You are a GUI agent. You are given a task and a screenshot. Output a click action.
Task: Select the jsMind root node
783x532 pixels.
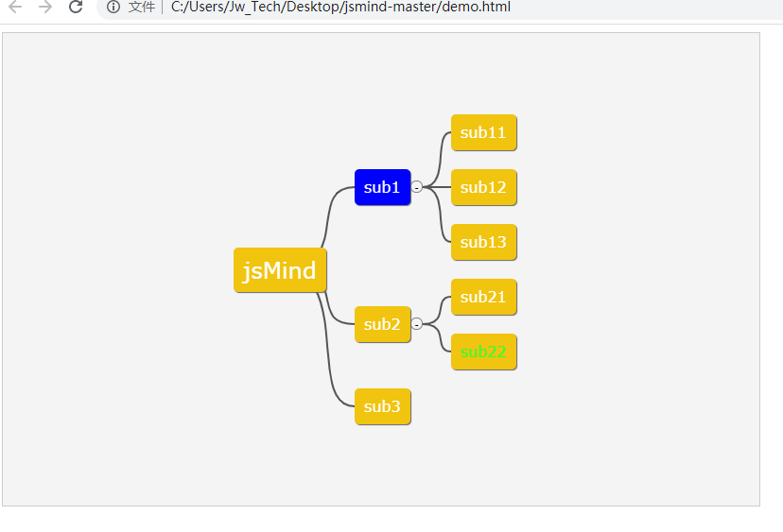pos(280,270)
